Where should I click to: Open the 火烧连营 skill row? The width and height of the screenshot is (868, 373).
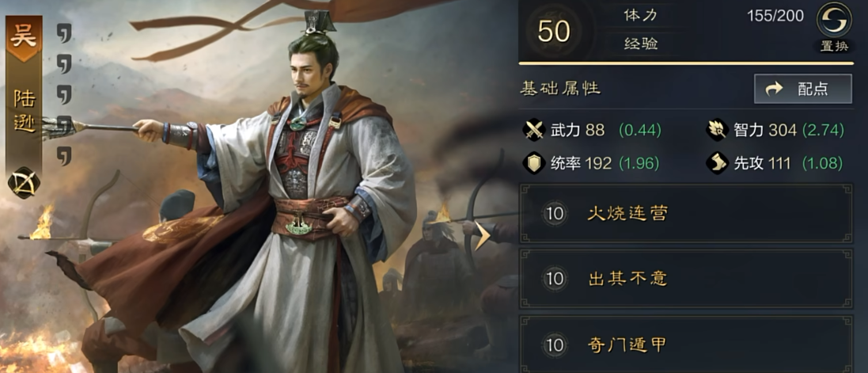(685, 213)
